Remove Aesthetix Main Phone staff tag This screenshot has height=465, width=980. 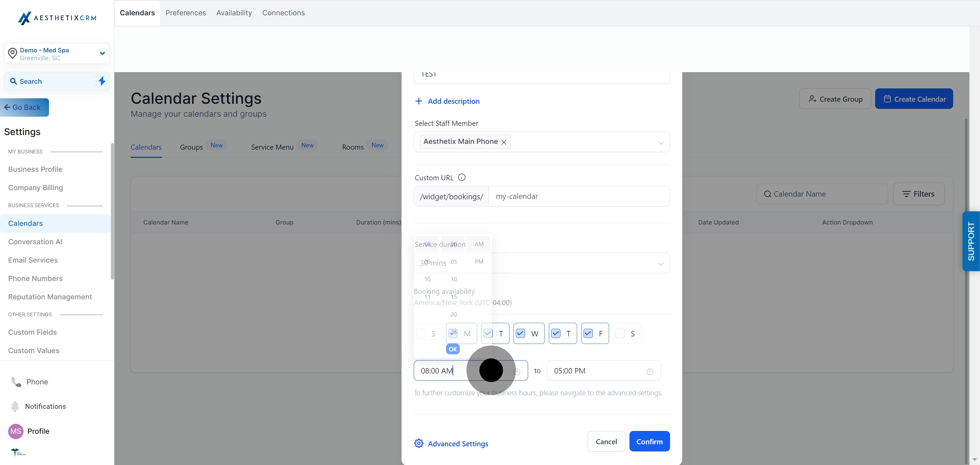coord(504,142)
